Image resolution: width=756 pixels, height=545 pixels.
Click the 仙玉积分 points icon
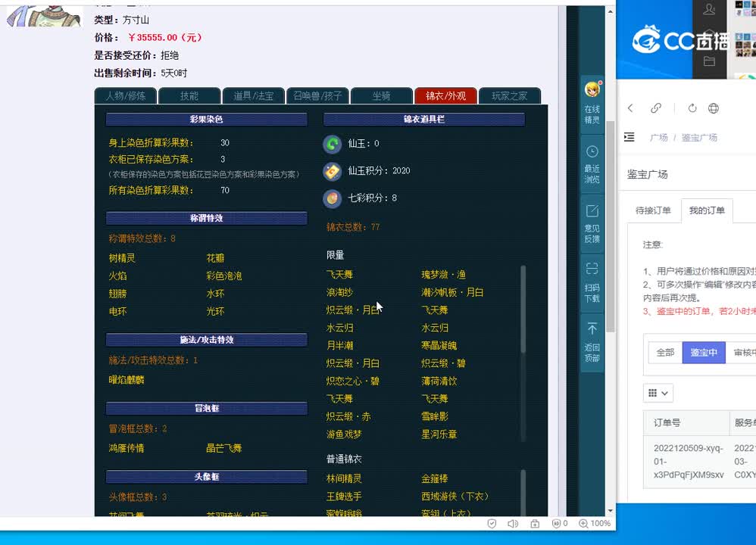333,171
